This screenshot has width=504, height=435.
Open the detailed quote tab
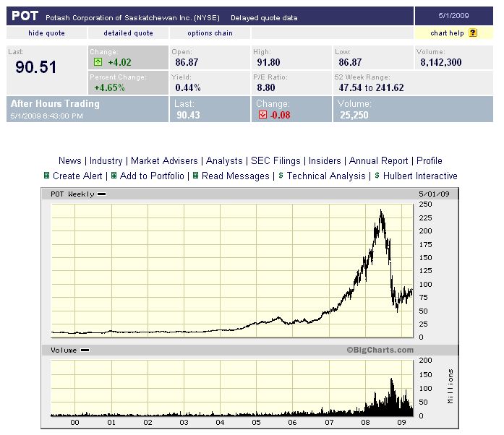[128, 33]
